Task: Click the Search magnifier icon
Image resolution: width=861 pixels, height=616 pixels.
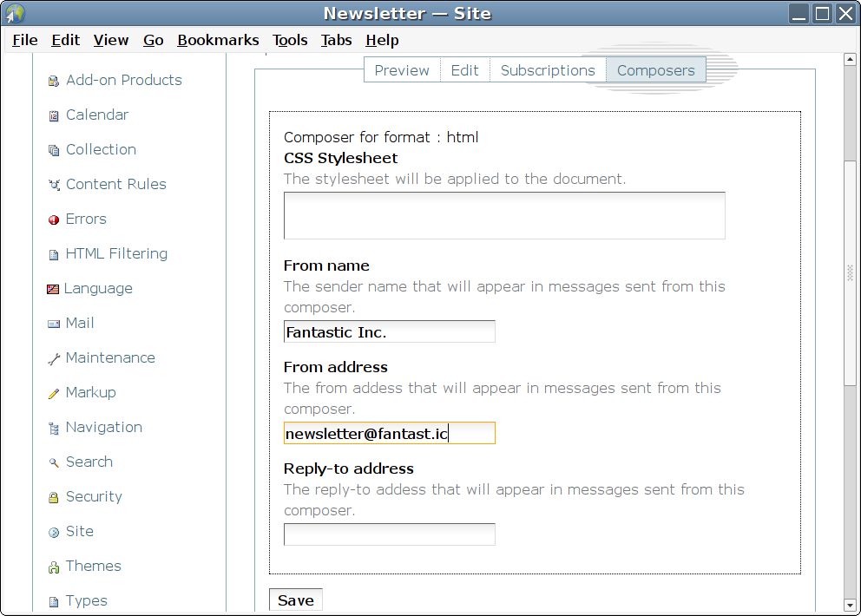Action: click(54, 462)
